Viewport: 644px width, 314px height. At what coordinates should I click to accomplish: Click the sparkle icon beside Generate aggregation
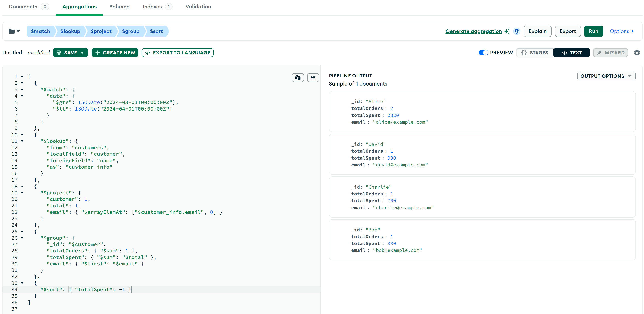click(x=507, y=31)
